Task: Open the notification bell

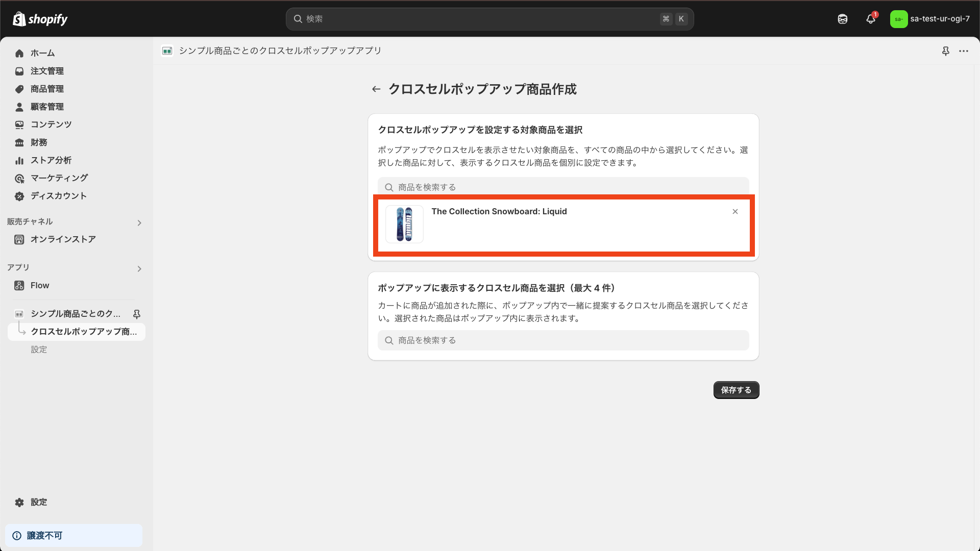Action: point(870,19)
